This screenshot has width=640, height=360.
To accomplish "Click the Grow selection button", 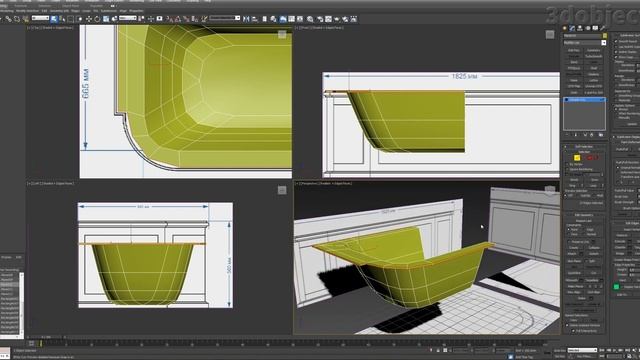I will coord(594,180).
